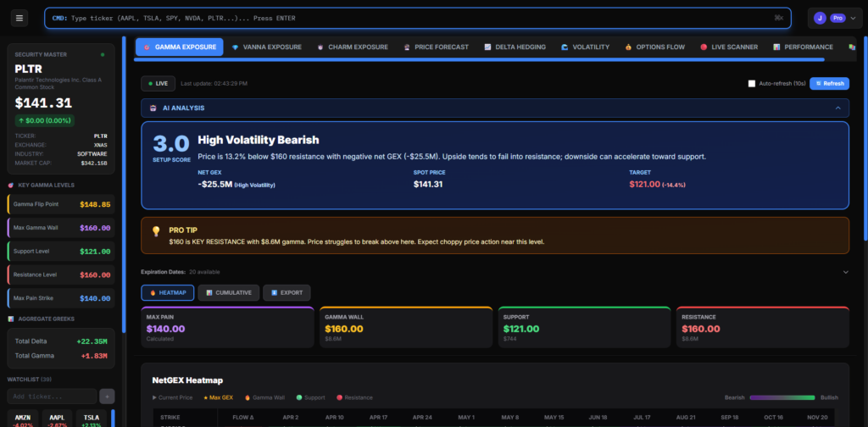This screenshot has width=868, height=427.
Task: Click the Max GEX star legend icon
Action: (x=206, y=397)
